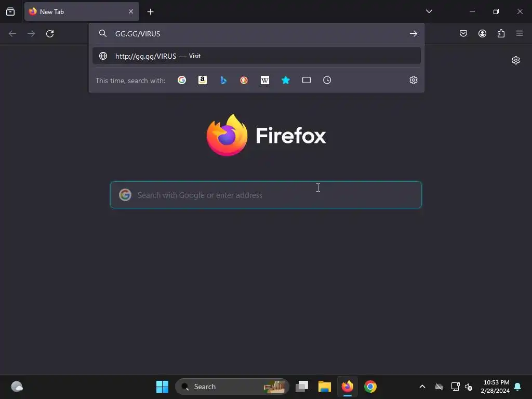Click the Search with Google field
The height and width of the screenshot is (399, 532).
266,195
